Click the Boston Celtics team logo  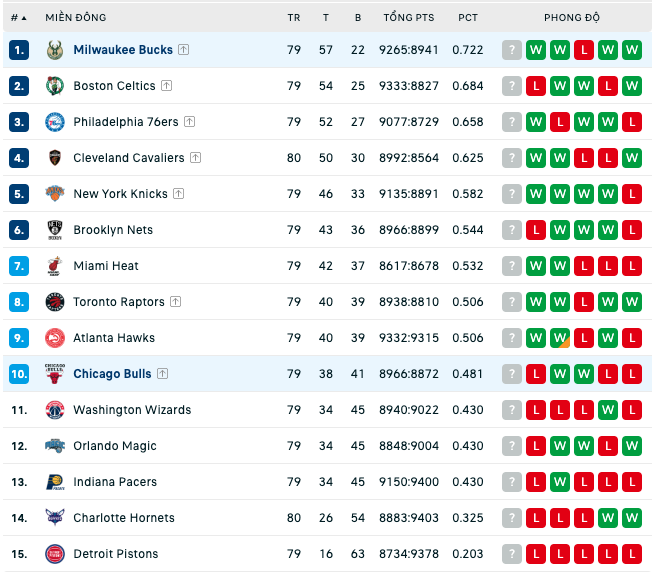[55, 86]
